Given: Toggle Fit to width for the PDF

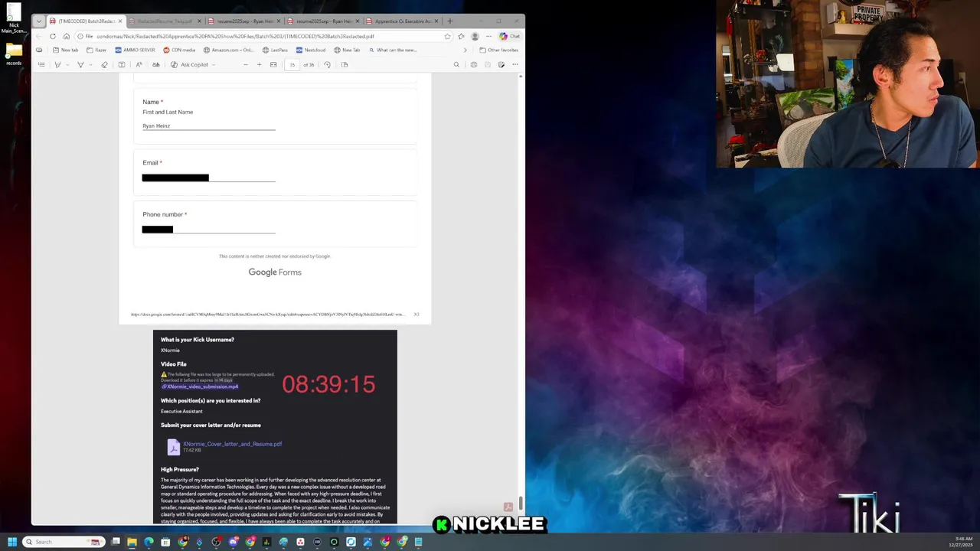Looking at the screenshot, I should coord(273,64).
